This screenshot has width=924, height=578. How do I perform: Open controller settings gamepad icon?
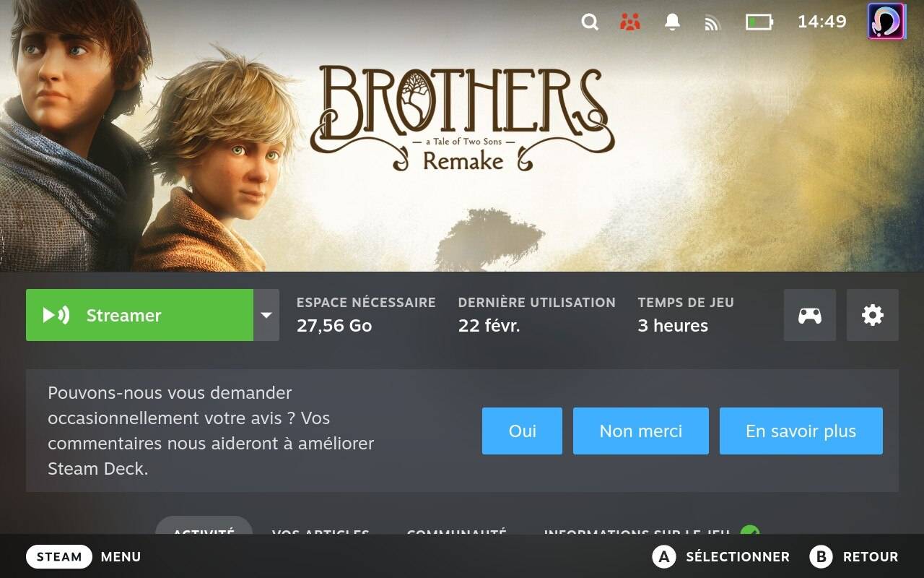tap(810, 315)
